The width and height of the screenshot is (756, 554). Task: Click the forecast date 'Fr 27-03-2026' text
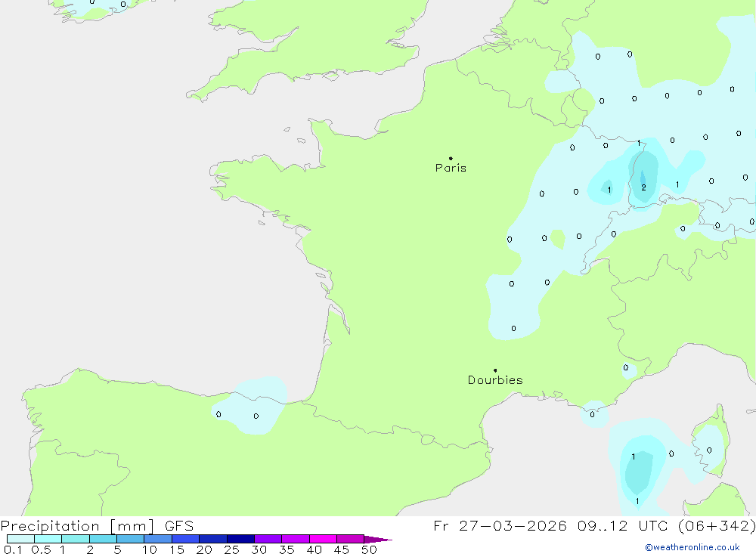[x=500, y=526]
